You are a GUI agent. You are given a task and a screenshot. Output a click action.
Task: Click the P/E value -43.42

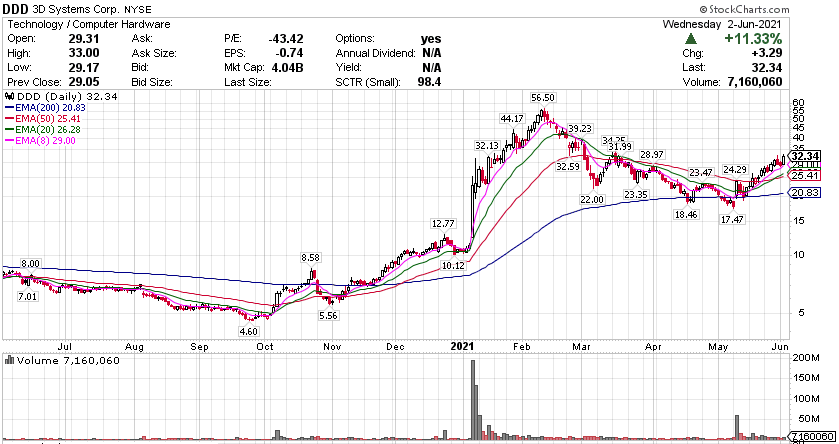(x=286, y=39)
